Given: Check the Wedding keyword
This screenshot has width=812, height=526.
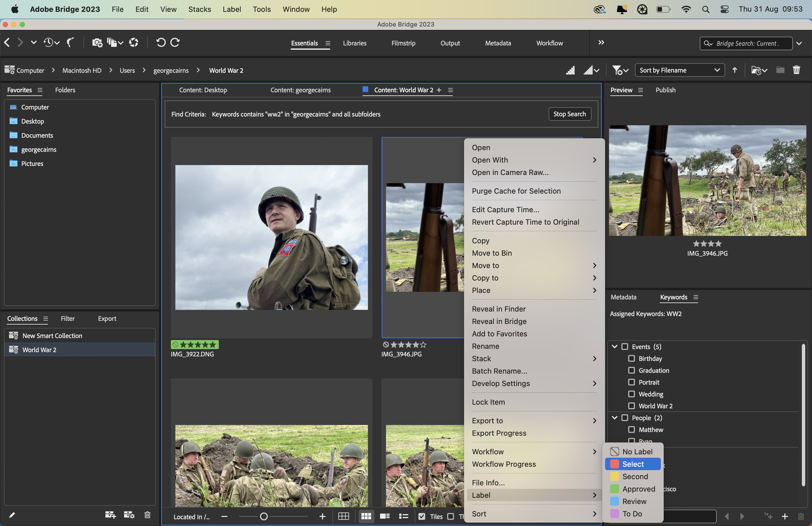Looking at the screenshot, I should [632, 394].
